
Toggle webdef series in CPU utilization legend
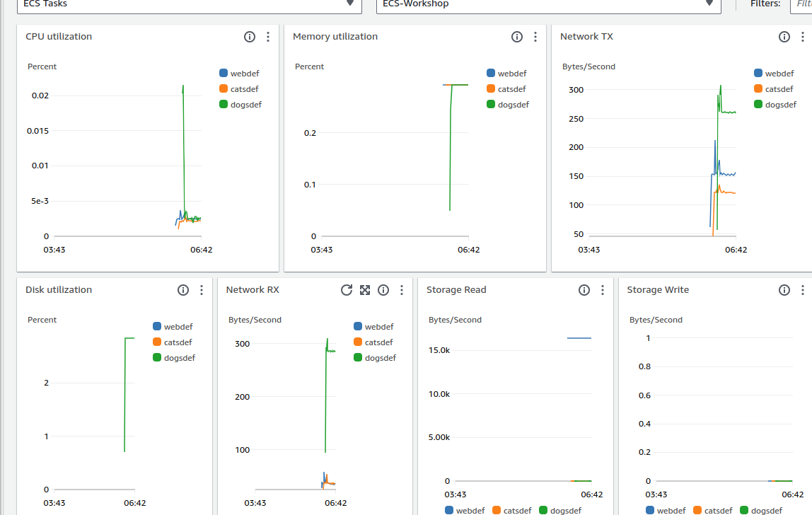241,74
